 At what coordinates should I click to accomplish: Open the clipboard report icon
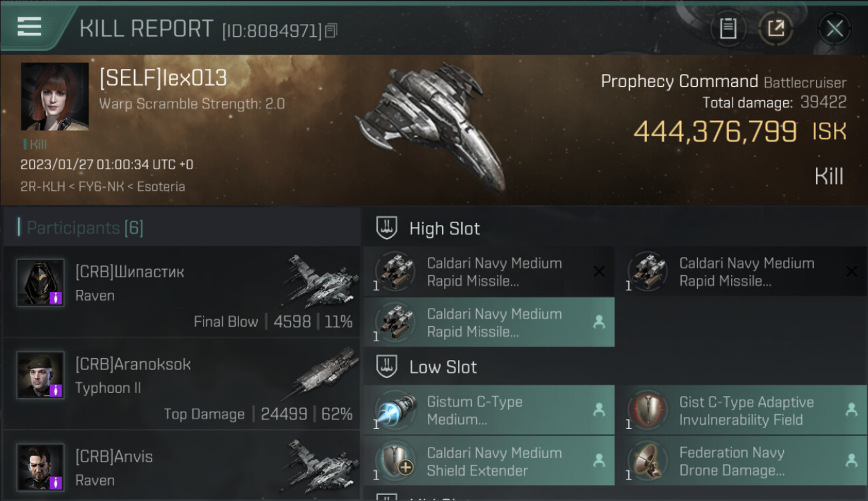[728, 29]
